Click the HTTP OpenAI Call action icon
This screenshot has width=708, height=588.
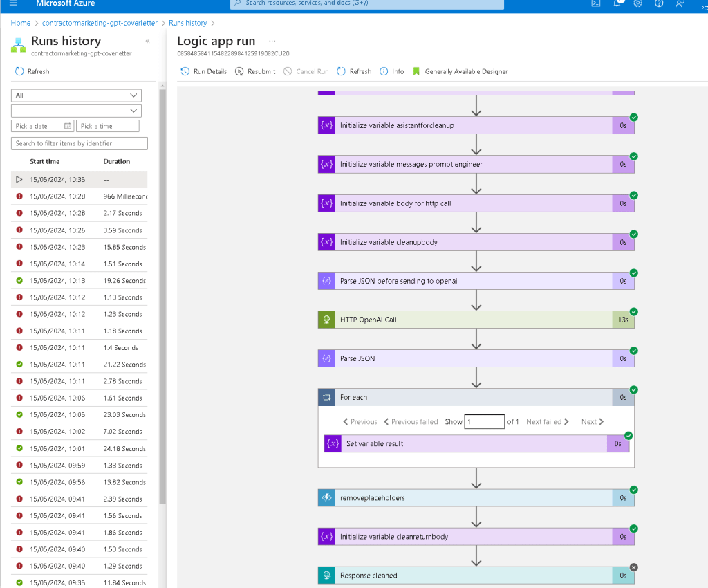coord(326,320)
